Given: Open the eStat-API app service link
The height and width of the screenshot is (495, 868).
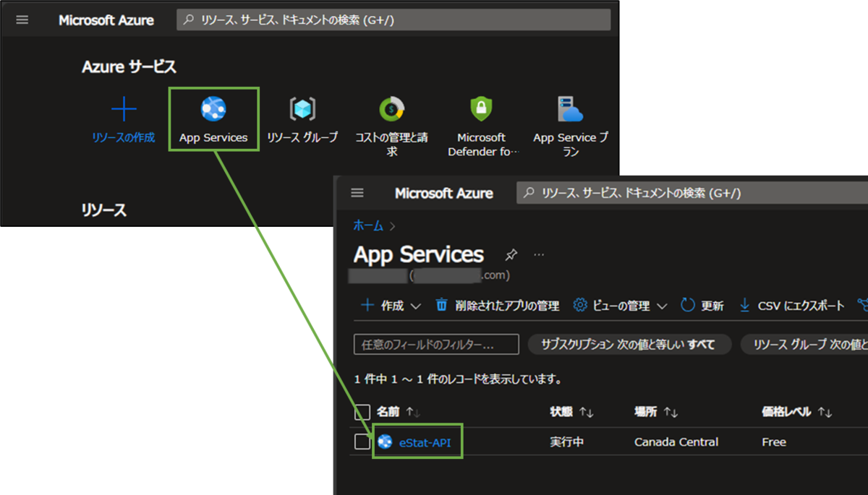Looking at the screenshot, I should pos(425,442).
